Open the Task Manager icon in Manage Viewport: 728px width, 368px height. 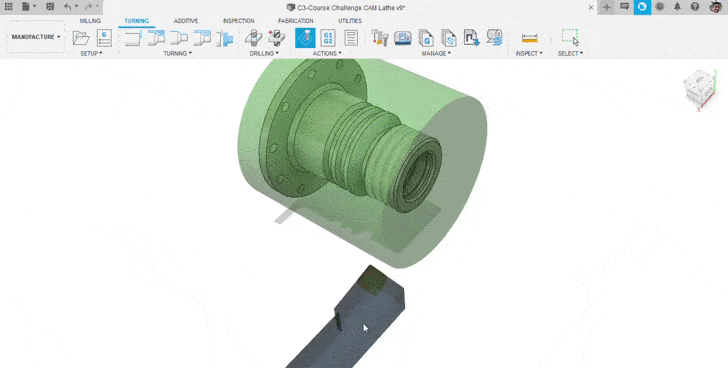[472, 38]
